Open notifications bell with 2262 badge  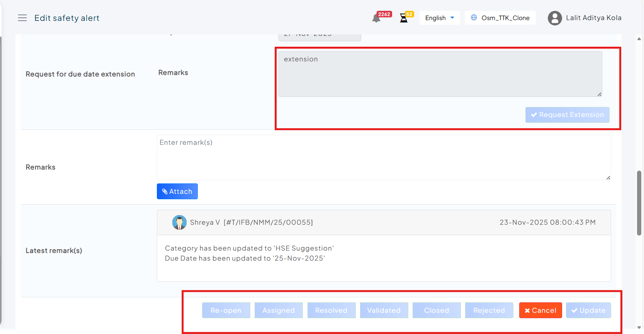click(376, 18)
